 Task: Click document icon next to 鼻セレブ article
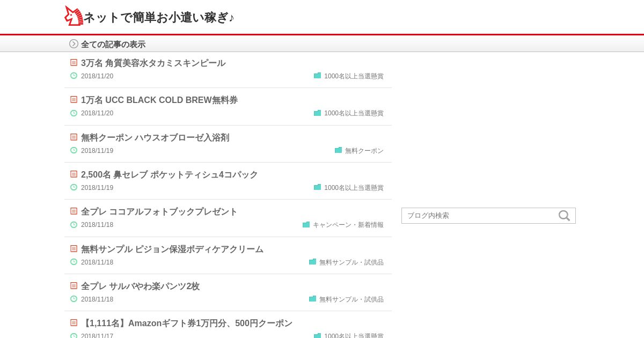tap(74, 174)
